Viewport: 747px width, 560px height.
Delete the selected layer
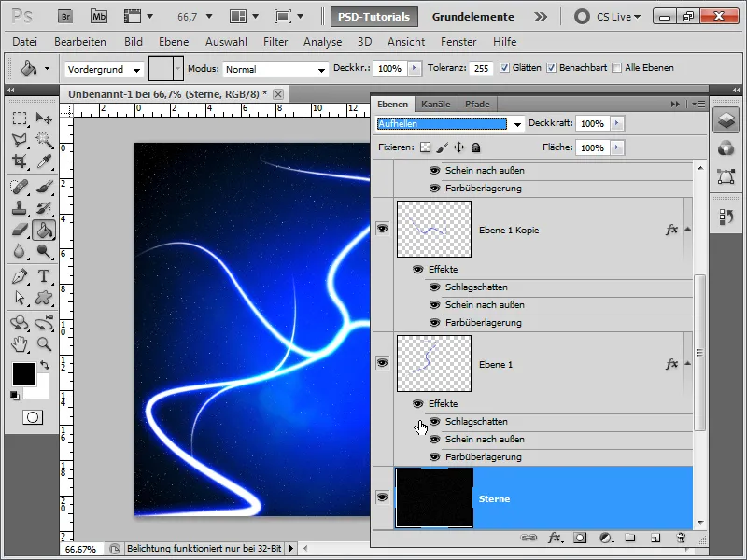tap(681, 539)
